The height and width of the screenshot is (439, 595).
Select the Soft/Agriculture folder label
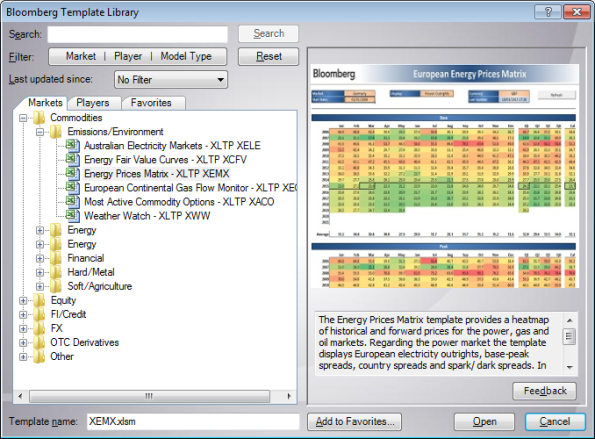[x=100, y=286]
